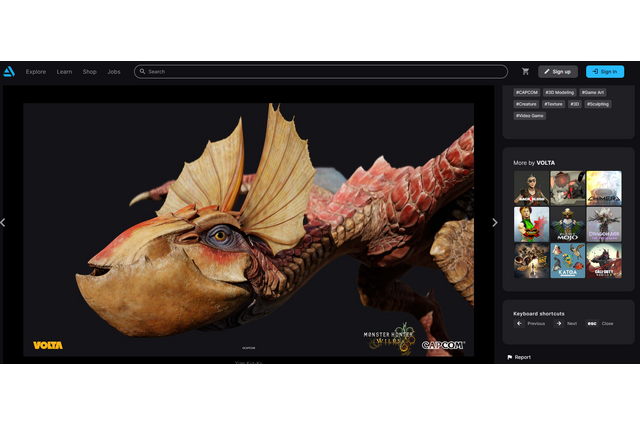
Task: Open the golden hallway artwork thumbnail
Action: 531,261
